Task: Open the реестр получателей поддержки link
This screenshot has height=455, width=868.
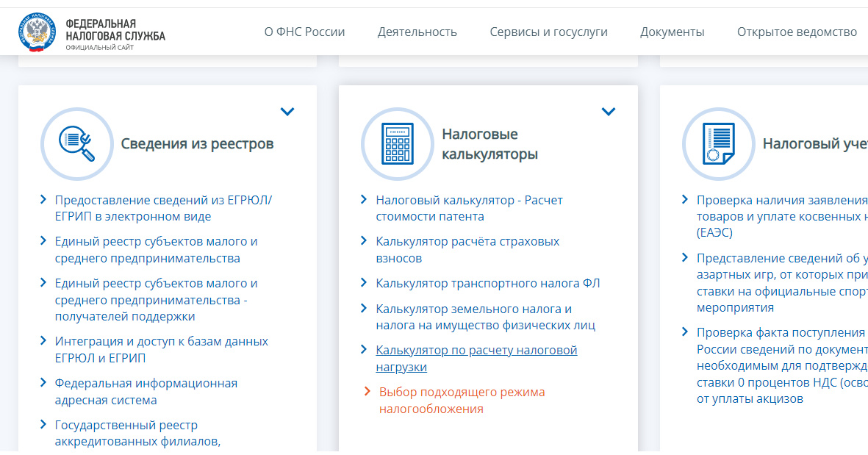Action: [x=156, y=299]
